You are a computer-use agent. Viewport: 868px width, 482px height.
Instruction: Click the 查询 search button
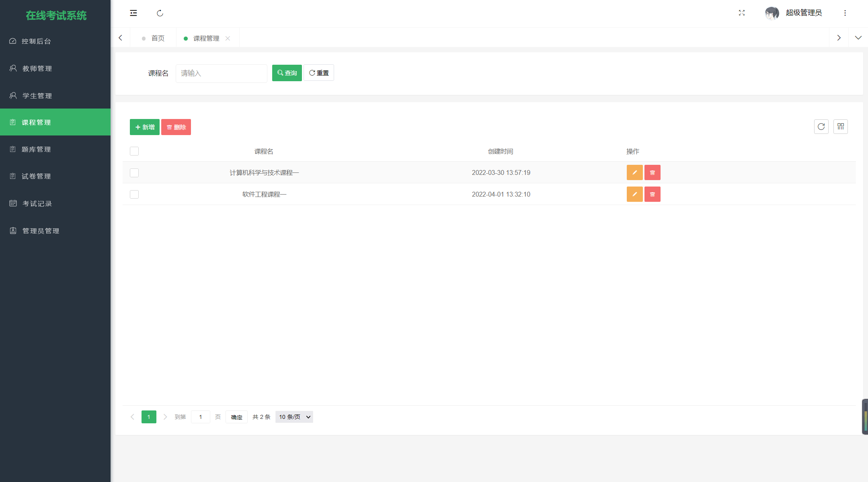coord(287,73)
